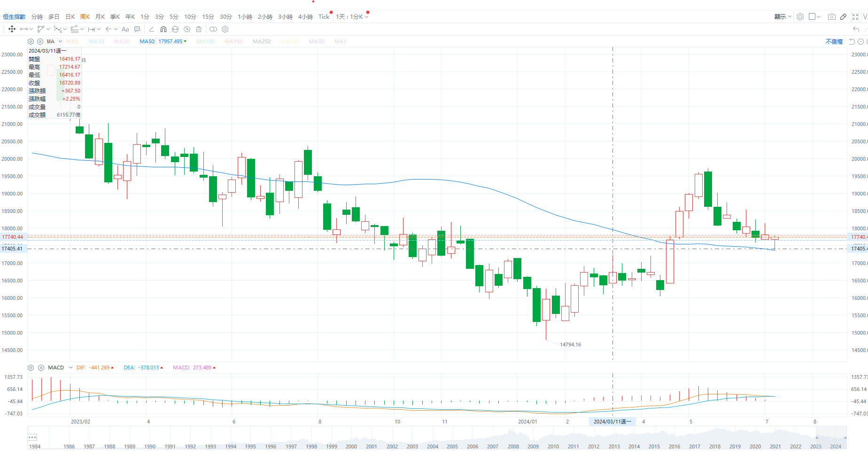868x454 pixels.
Task: Select the line segment drawing tool
Action: (x=24, y=29)
